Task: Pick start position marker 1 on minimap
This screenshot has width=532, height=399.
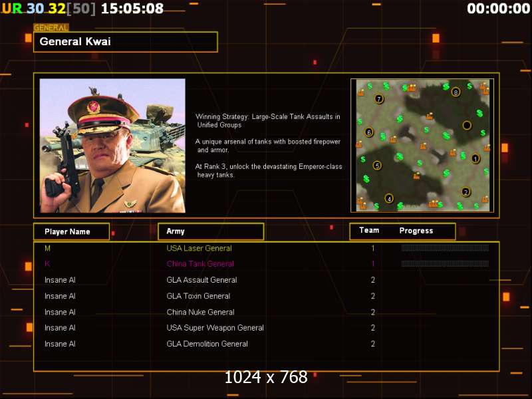Action: (475, 158)
